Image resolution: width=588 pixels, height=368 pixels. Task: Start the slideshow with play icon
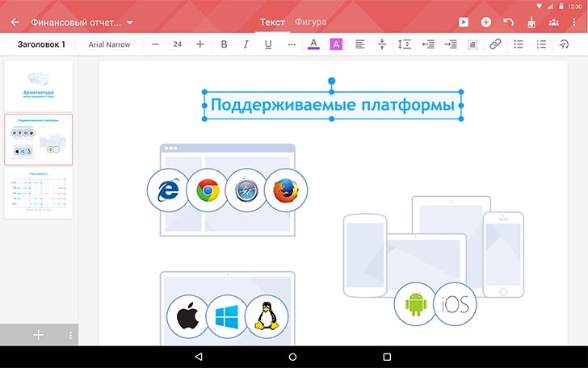pos(464,22)
